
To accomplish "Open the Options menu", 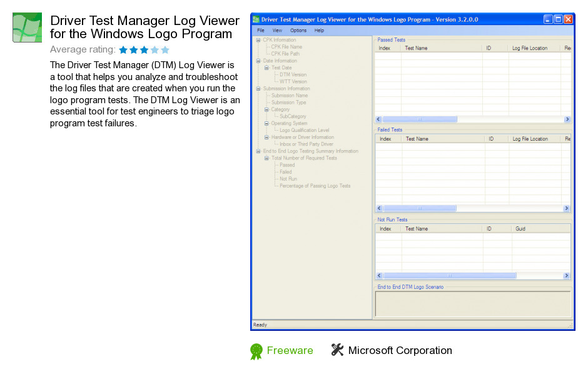I will [x=298, y=31].
